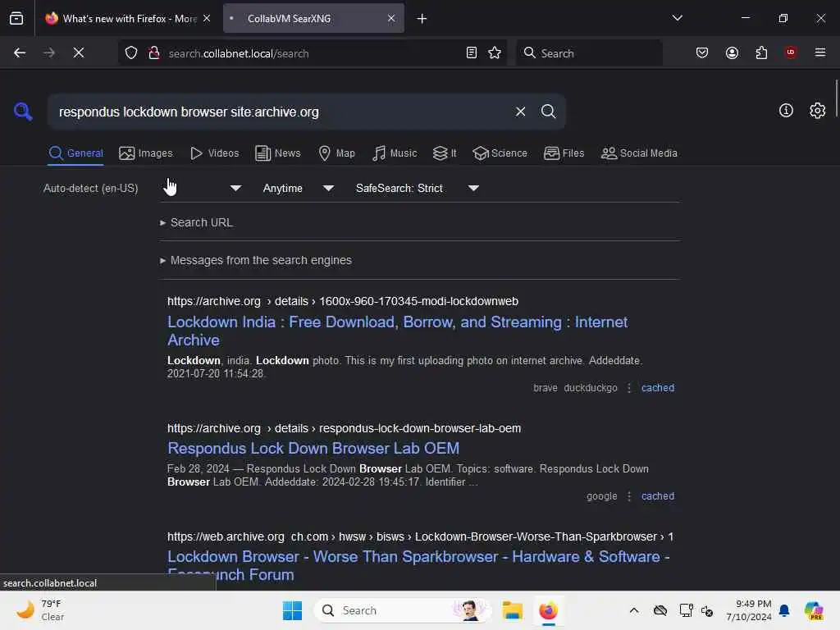Go back to the previous page
Screen dimensions: 840x630
pos(20,53)
